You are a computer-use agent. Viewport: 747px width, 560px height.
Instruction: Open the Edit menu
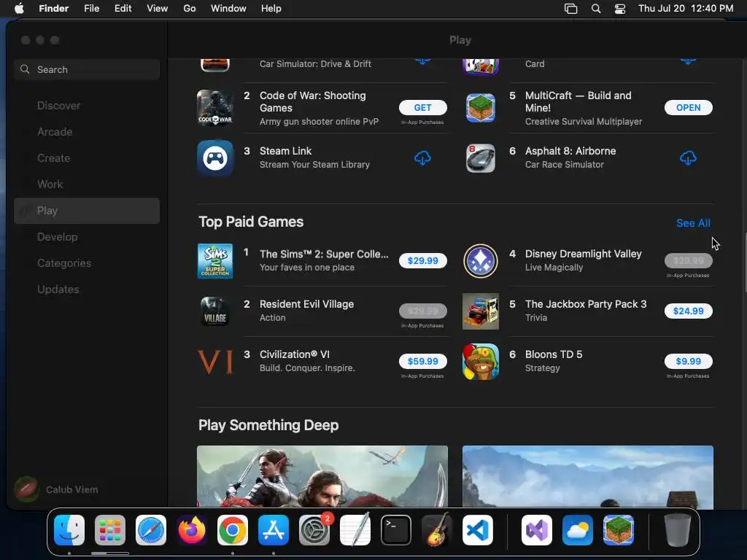(x=123, y=9)
